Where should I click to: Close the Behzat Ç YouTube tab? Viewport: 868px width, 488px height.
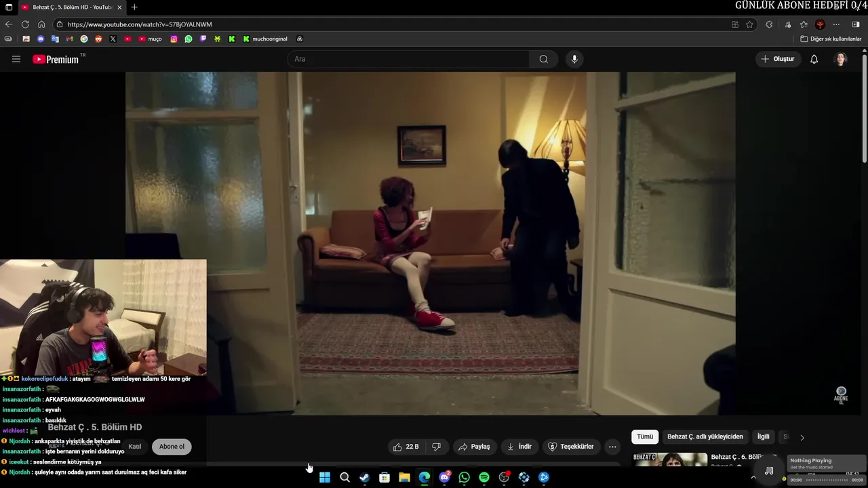click(119, 7)
